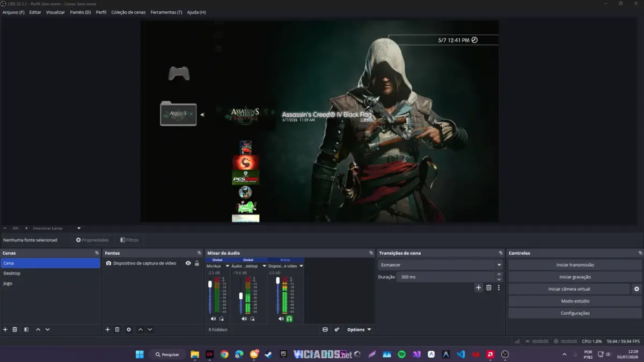Disable the green monitoring headphone on video device
The height and width of the screenshot is (362, 644).
pos(289,319)
